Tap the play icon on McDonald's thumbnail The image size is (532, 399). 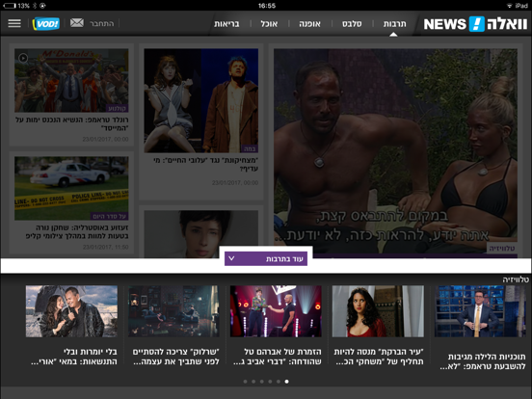click(23, 58)
